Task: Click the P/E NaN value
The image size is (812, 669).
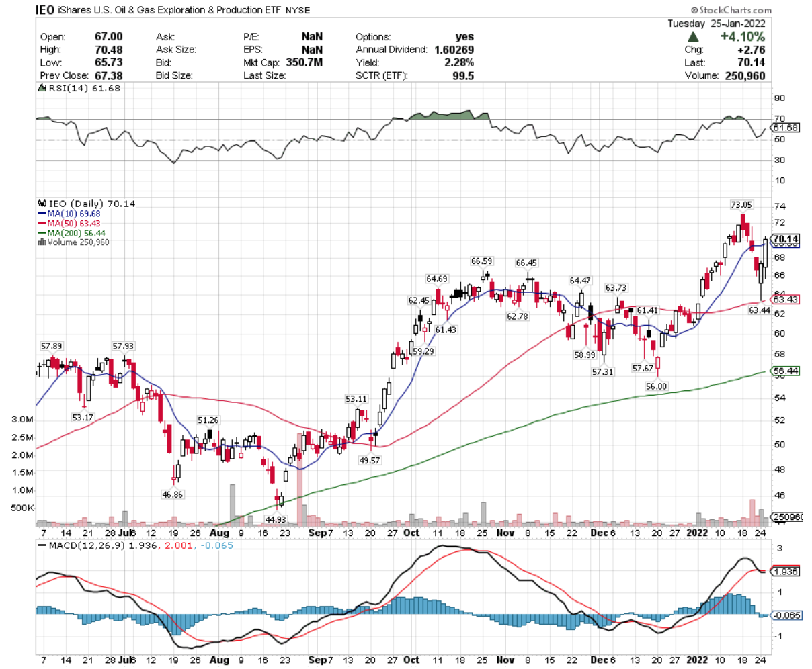Action: point(312,37)
